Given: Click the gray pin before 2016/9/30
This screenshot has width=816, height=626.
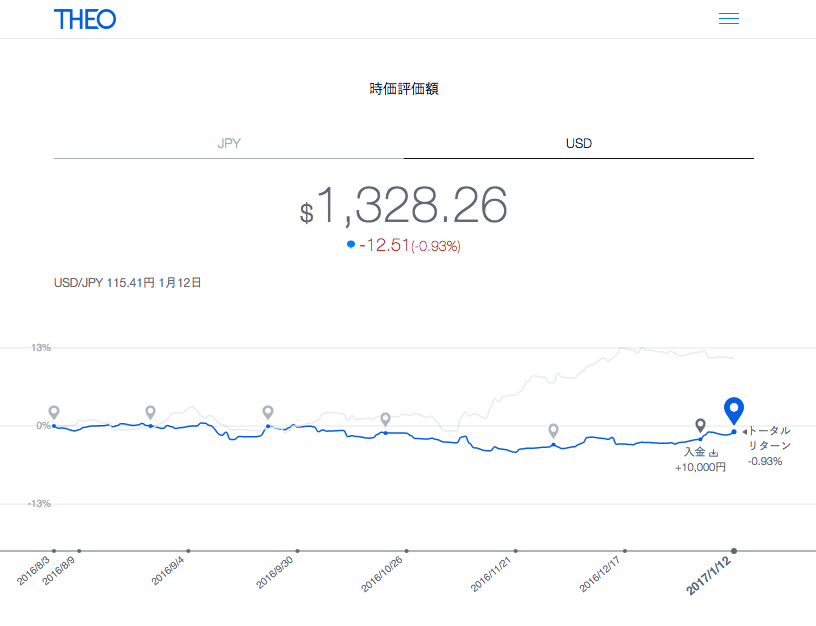Looking at the screenshot, I should [268, 412].
